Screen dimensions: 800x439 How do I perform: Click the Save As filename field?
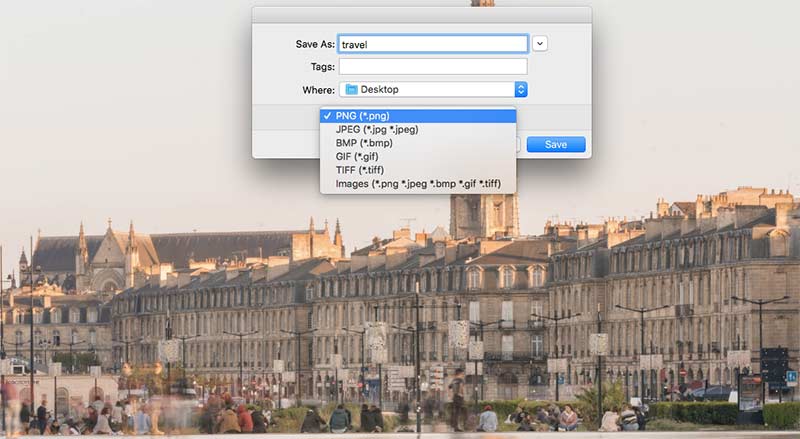[432, 44]
